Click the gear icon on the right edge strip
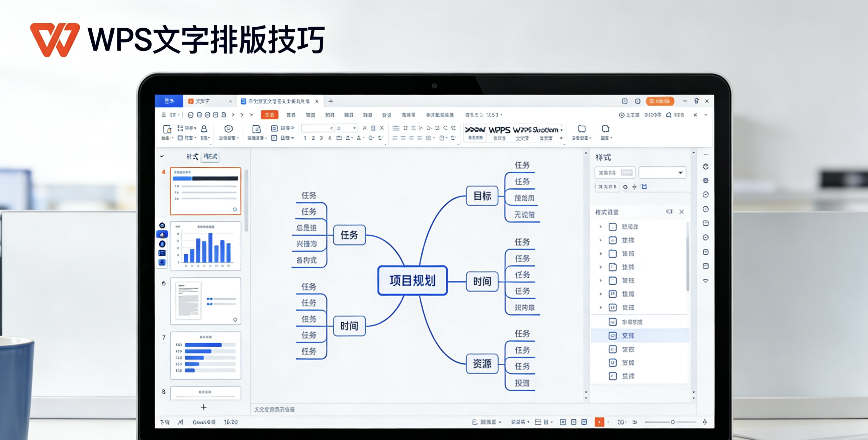Screen dimensions: 868x440 point(706,181)
